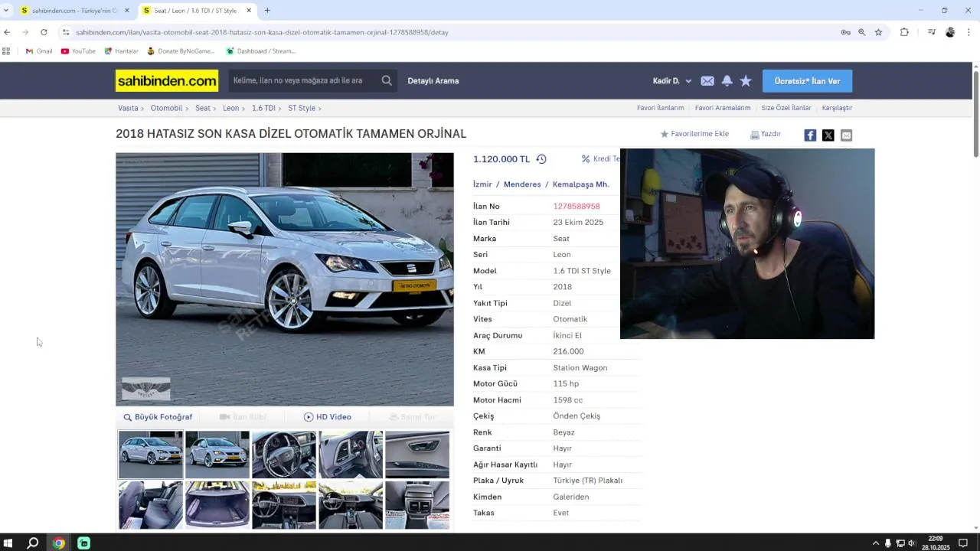The image size is (980, 551).
Task: Click the price history clock icon
Action: (x=541, y=159)
